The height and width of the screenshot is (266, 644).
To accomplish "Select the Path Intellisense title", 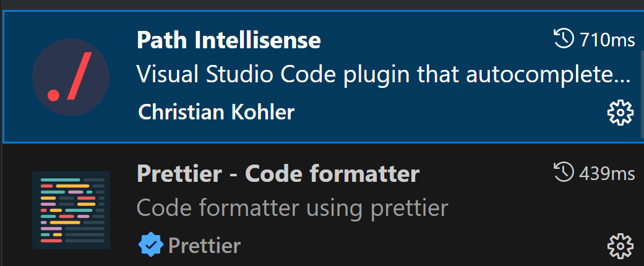I will (229, 40).
